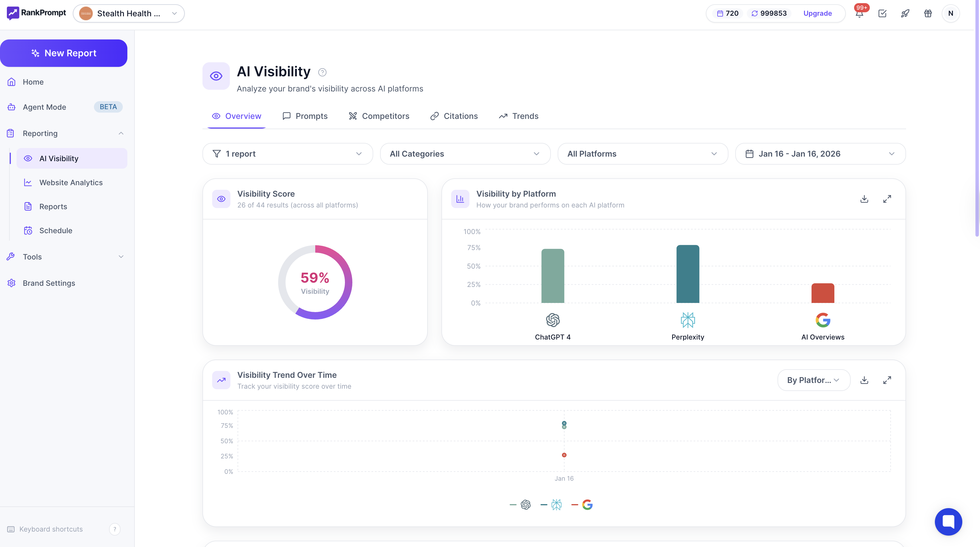Image resolution: width=980 pixels, height=547 pixels.
Task: Open the By Platform chart view dropdown
Action: [x=813, y=380]
